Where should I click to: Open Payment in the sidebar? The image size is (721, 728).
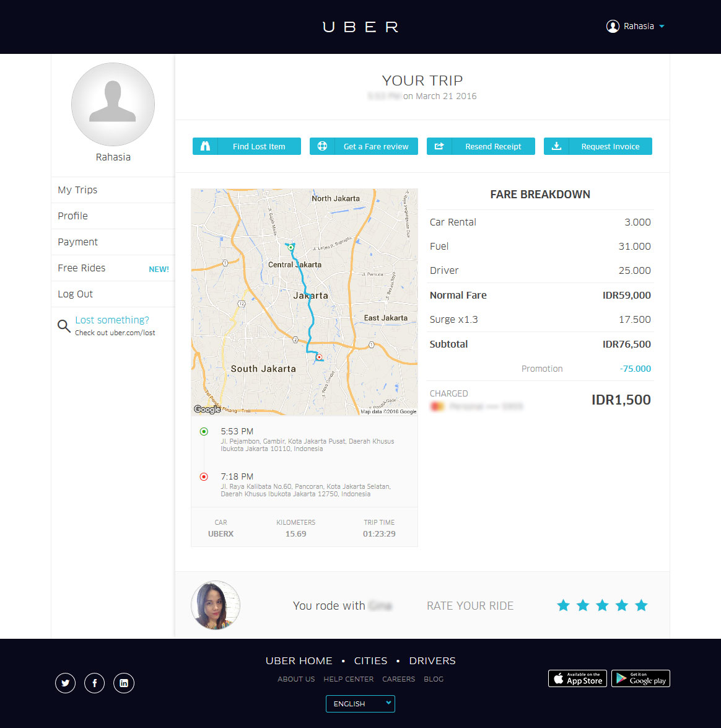[113, 242]
